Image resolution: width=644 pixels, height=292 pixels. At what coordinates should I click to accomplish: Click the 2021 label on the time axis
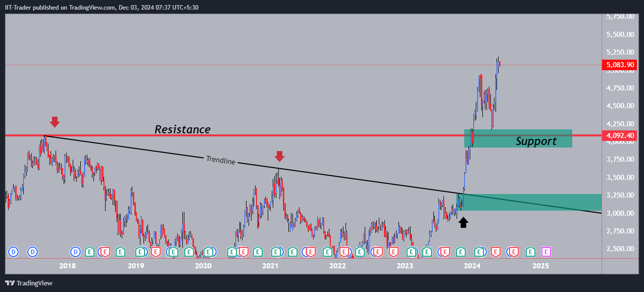click(270, 266)
